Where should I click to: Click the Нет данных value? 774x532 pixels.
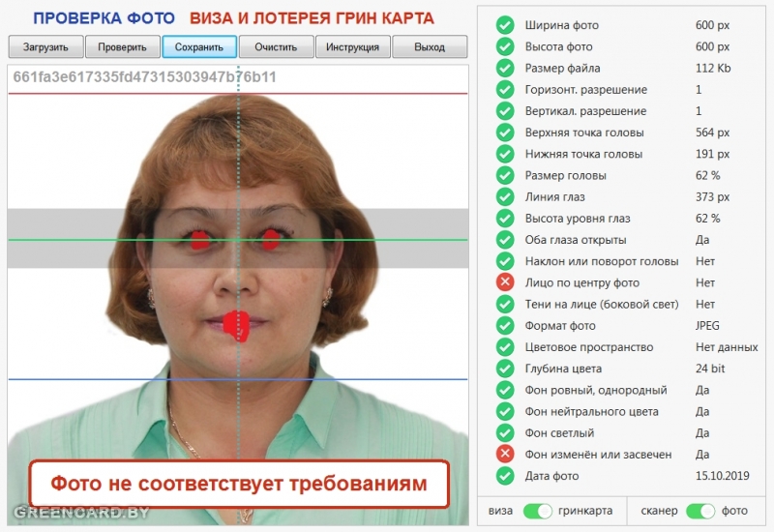click(x=727, y=347)
